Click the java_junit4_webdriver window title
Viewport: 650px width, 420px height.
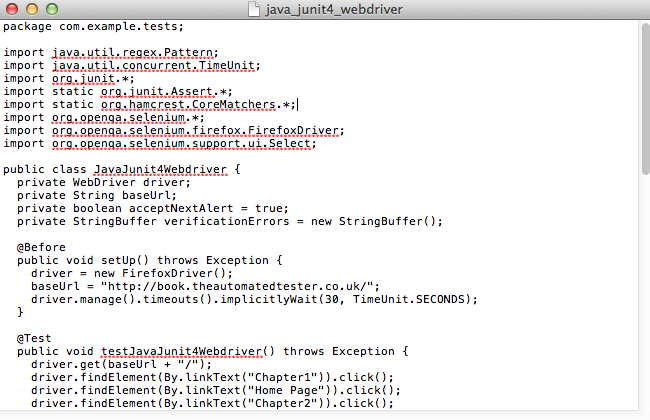point(334,10)
